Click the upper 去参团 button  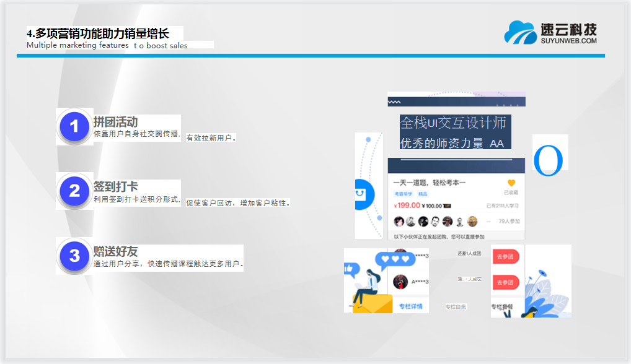tap(505, 257)
